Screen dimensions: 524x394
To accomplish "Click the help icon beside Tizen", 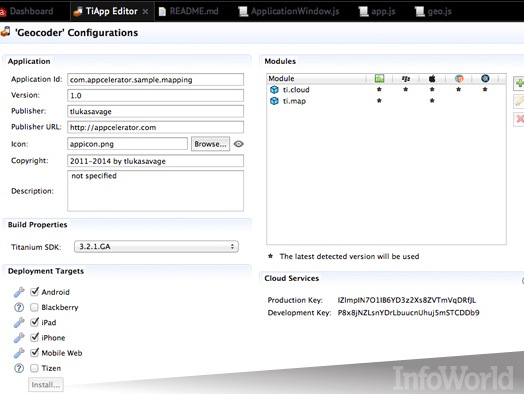I will [19, 368].
